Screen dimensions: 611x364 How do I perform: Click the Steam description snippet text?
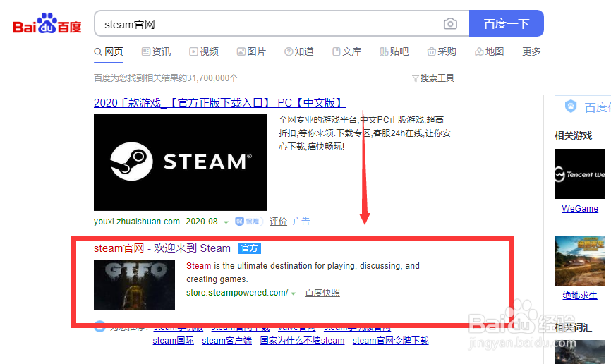click(x=303, y=272)
